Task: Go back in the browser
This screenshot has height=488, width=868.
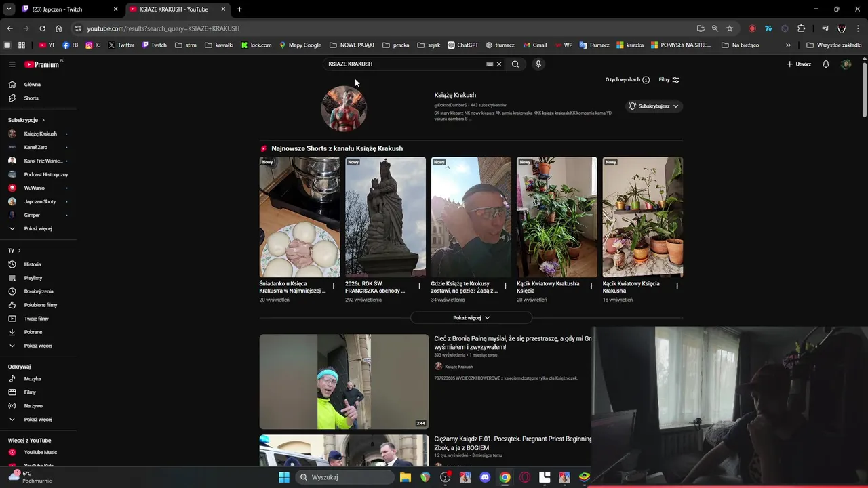Action: coord(9,28)
